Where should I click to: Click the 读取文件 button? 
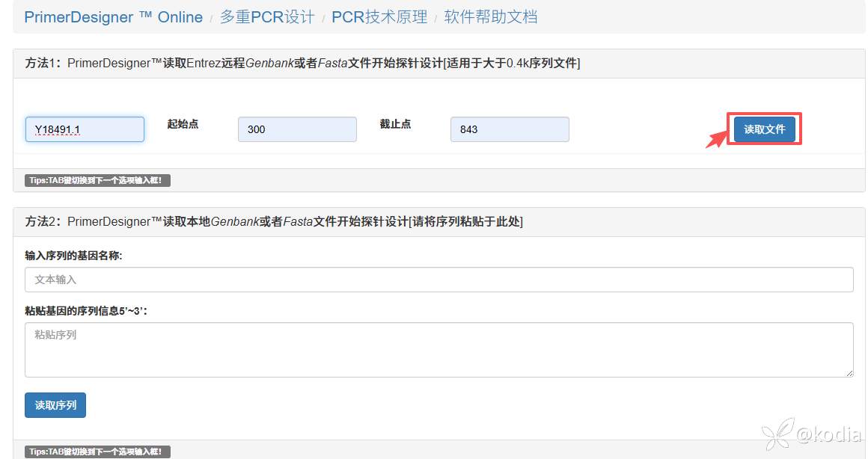[x=764, y=129]
